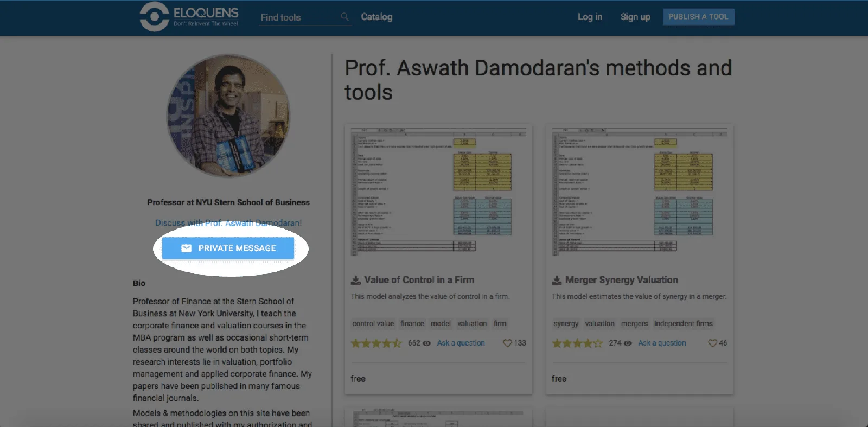Click download icon beside Merger Synergy Valuation
This screenshot has width=868, height=427.
(557, 280)
